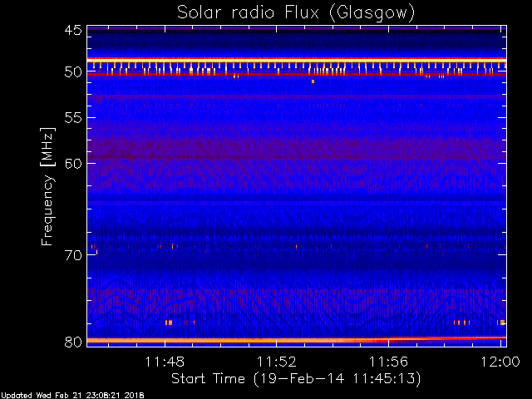Click the orange emission band at 80 MHz

(297, 340)
